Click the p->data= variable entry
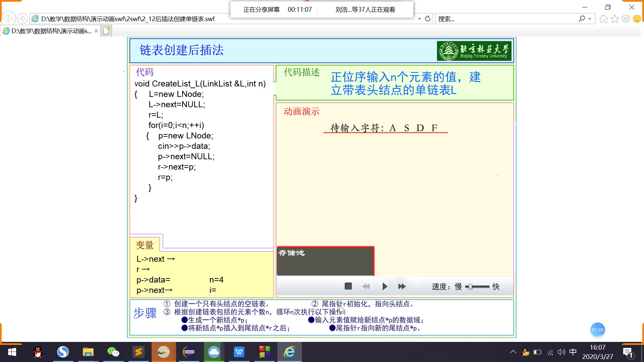This screenshot has width=644, height=362. [x=153, y=280]
